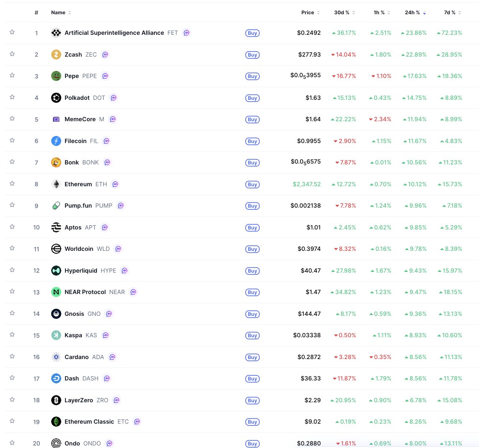Click the Zcash coin logo icon
The width and height of the screenshot is (479, 448).
pyautogui.click(x=56, y=55)
